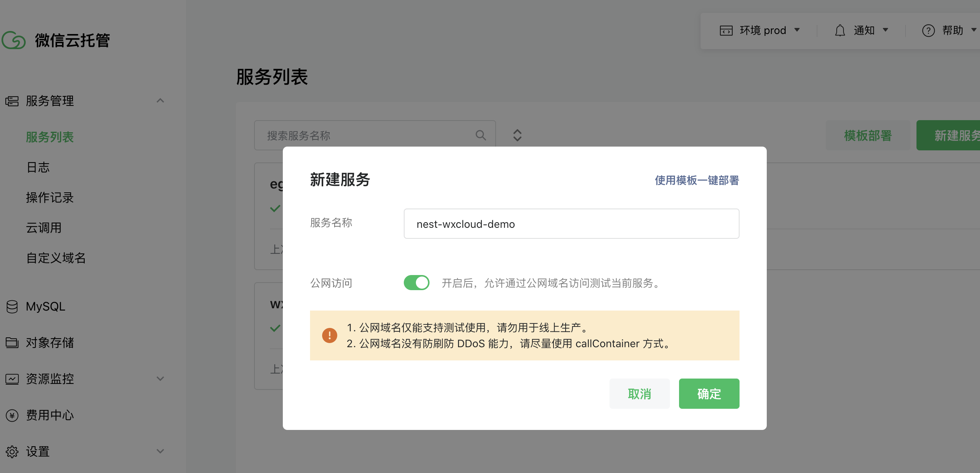Open 操作记录 in the sidebar
Viewport: 980px width, 473px height.
pos(50,197)
